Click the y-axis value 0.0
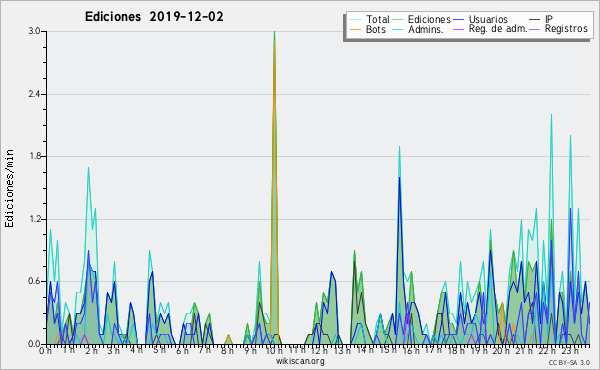The height and width of the screenshot is (370, 600). click(34, 344)
